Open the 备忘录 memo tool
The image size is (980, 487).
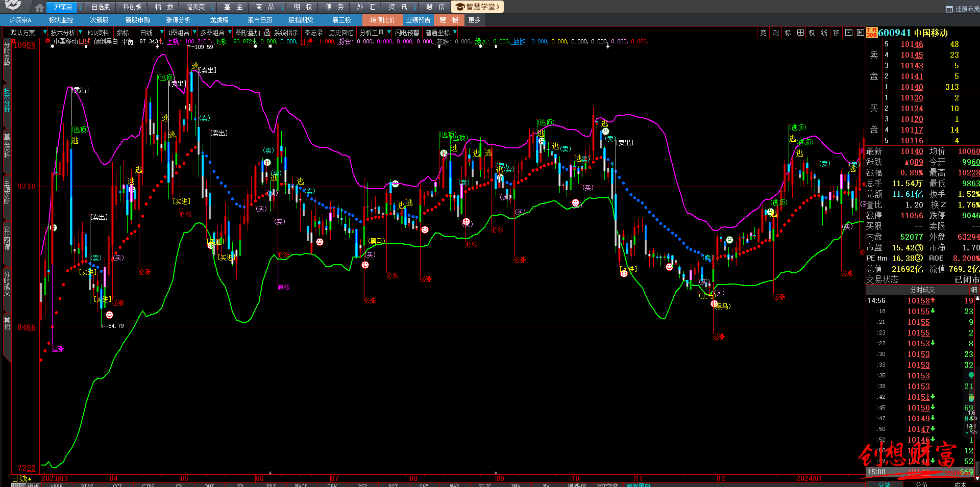click(313, 33)
